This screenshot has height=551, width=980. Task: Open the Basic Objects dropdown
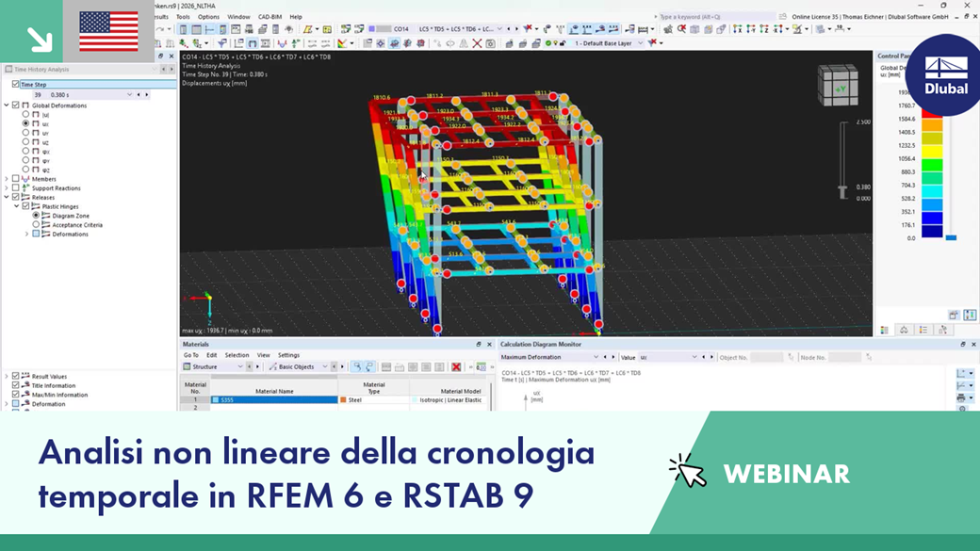point(324,366)
